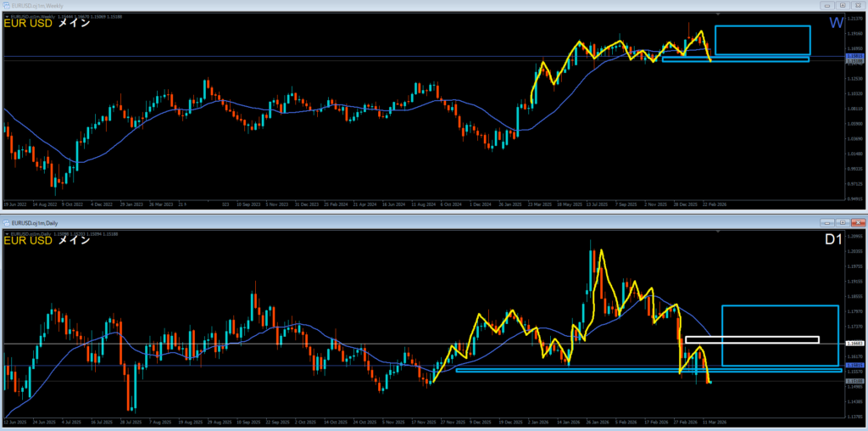868x431 pixels.
Task: Select the blue 1.15815 price tag on Daily chart
Action: click(854, 366)
